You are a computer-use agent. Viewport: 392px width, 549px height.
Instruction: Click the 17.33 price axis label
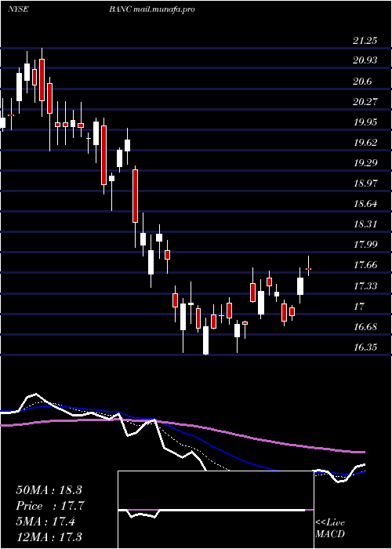[365, 286]
